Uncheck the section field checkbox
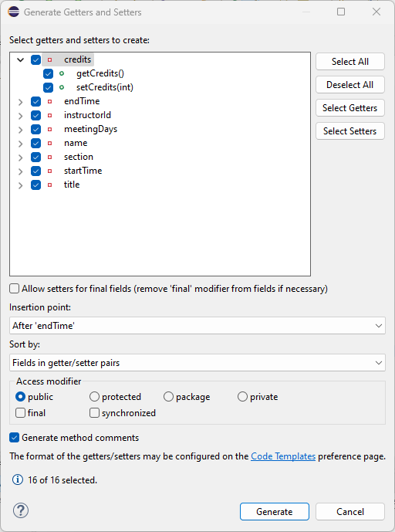The image size is (395, 532). (35, 157)
